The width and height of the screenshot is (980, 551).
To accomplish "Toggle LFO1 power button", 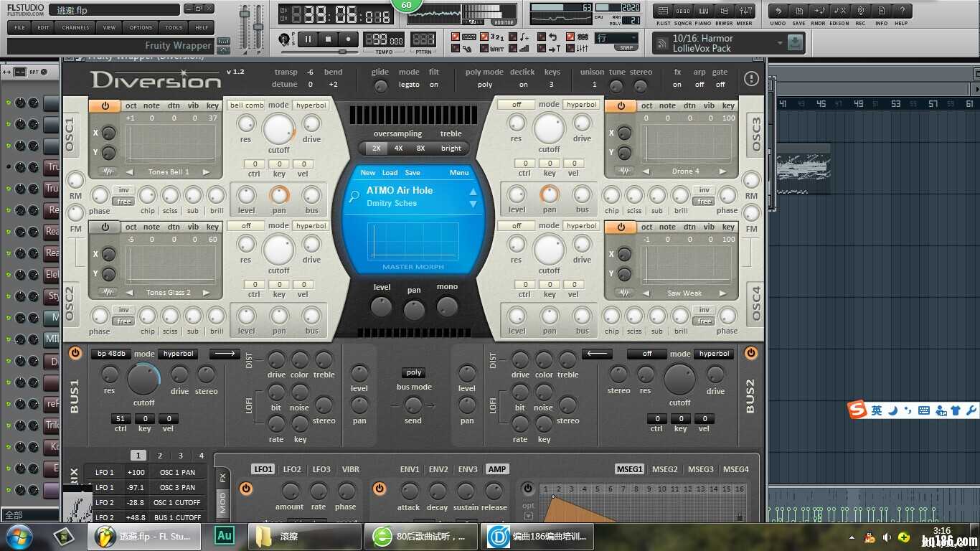I will click(x=245, y=489).
